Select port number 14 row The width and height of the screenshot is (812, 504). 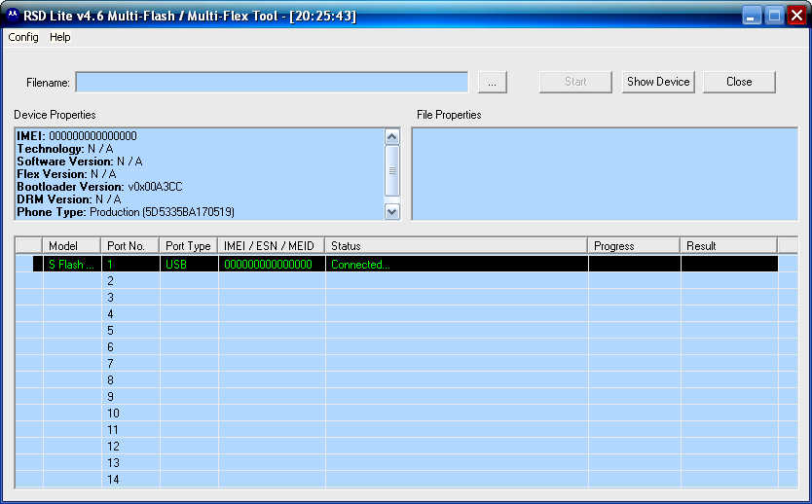[407, 480]
